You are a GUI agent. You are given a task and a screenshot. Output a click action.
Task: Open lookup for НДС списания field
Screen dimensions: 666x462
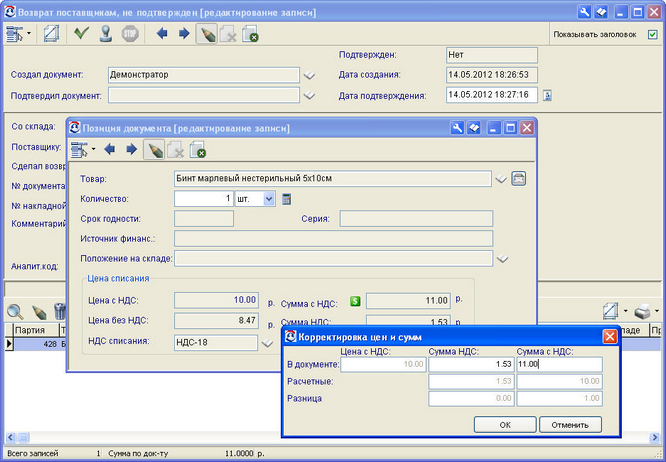click(x=267, y=343)
